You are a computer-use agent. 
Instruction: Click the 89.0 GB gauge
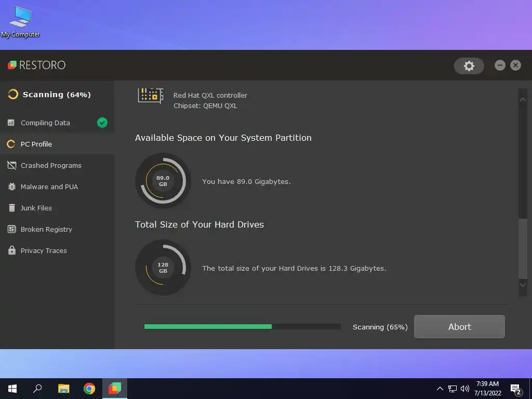[163, 181]
